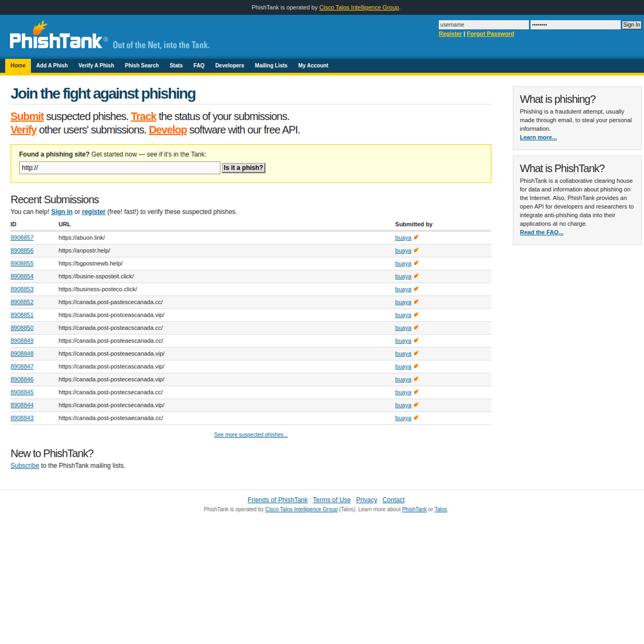This screenshot has width=644, height=644.
Task: Click the fish icon in row 8908844
Action: (x=416, y=405)
